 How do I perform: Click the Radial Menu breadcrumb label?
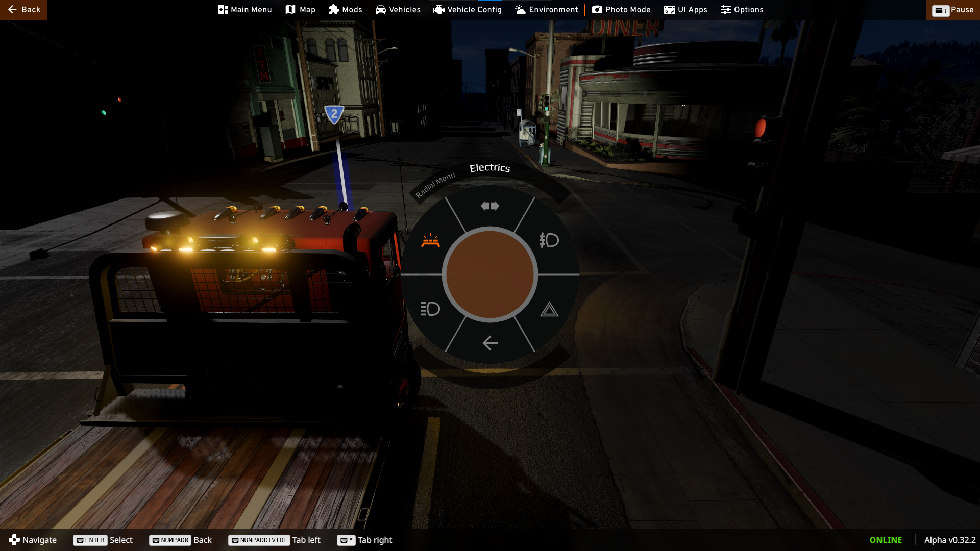click(435, 185)
